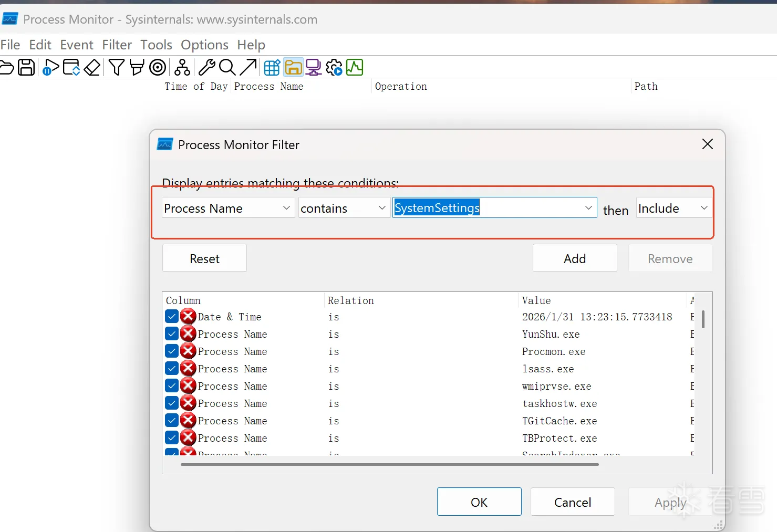Uncheck the Procmon.exe filter checkbox
This screenshot has height=532, width=777.
coord(172,351)
